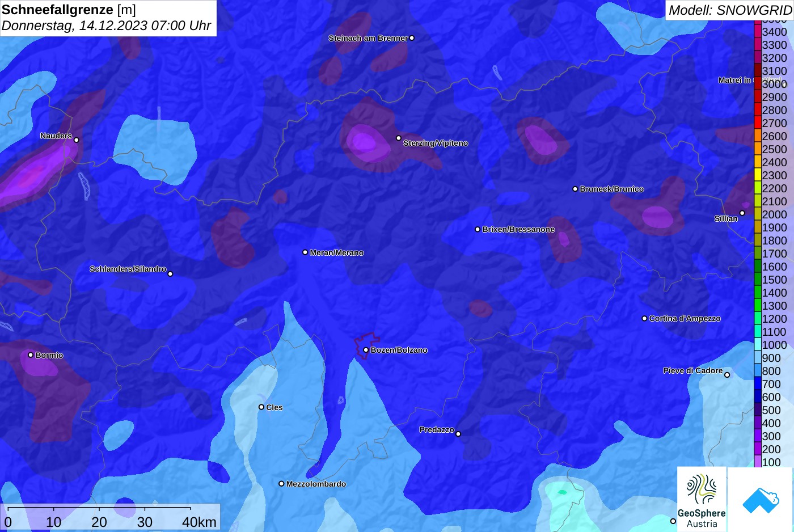
Task: Click the Bruneck/Brunico marker dot
Action: click(x=575, y=189)
